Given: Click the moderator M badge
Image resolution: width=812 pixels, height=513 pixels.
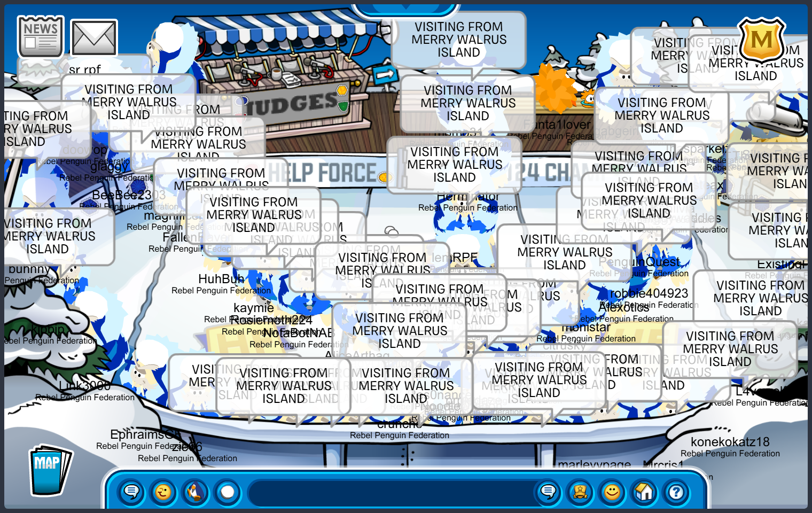Looking at the screenshot, I should pos(761,40).
